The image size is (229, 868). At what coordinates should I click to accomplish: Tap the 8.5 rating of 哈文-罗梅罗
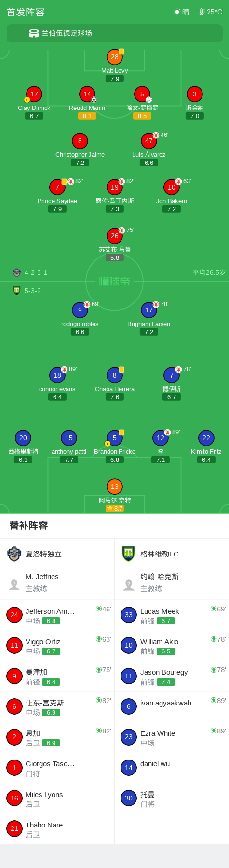(142, 116)
